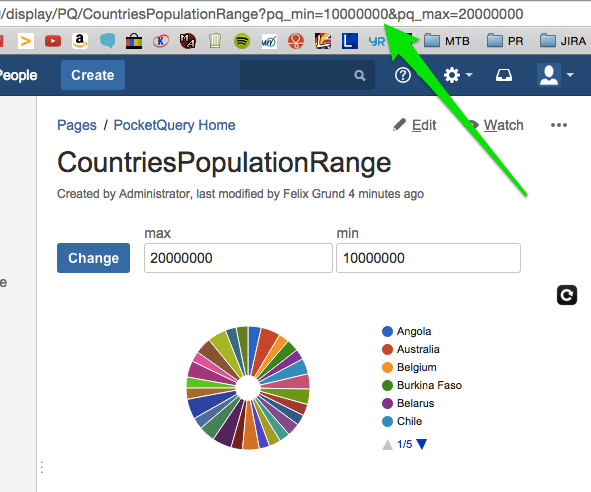Open the MA round bookmark

(188, 41)
